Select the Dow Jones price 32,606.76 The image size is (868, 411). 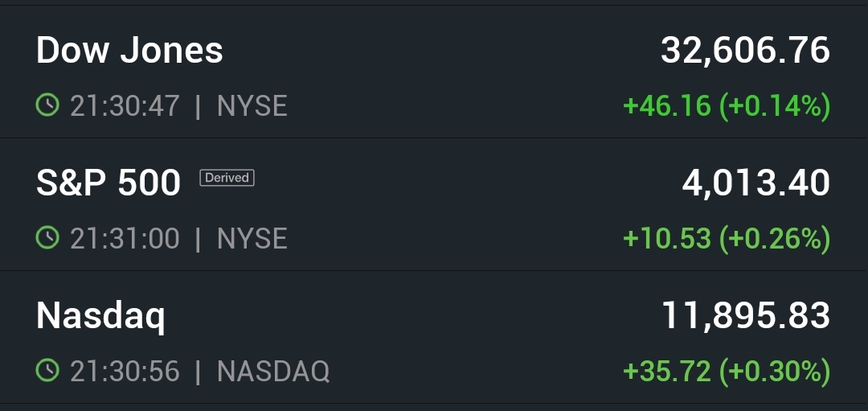(745, 51)
